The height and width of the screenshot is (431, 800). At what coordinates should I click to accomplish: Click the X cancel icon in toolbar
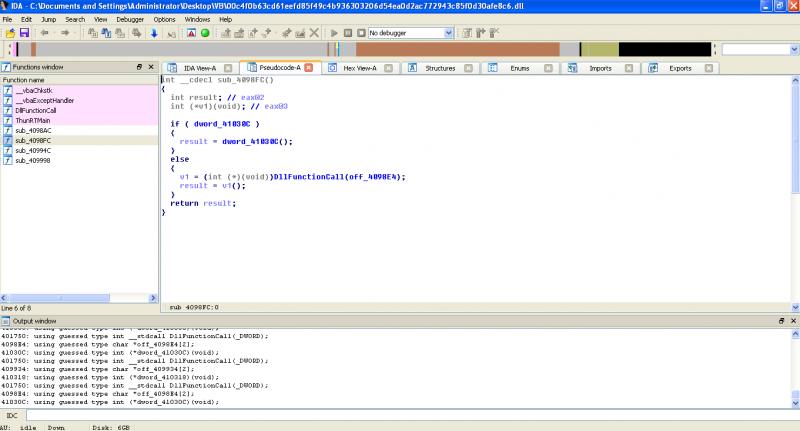pyautogui.click(x=314, y=33)
